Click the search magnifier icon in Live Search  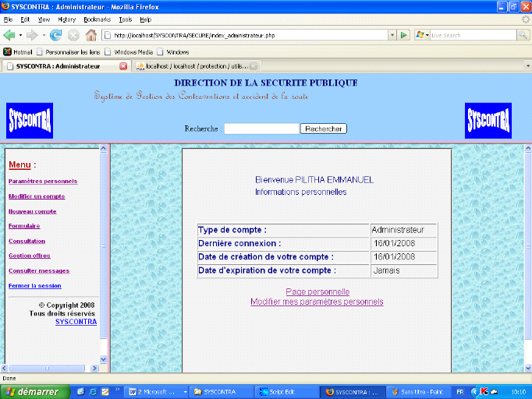click(523, 35)
